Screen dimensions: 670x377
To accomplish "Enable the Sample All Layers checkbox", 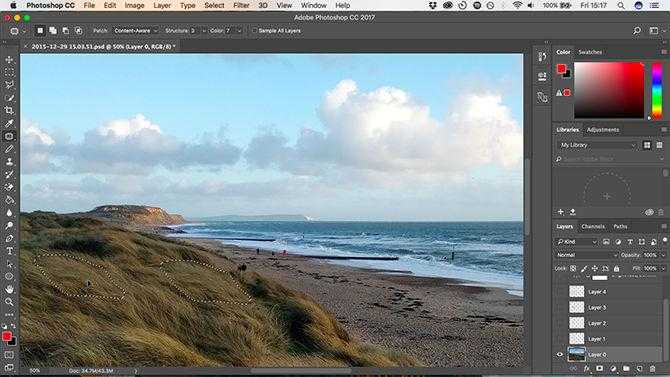I will tap(255, 31).
